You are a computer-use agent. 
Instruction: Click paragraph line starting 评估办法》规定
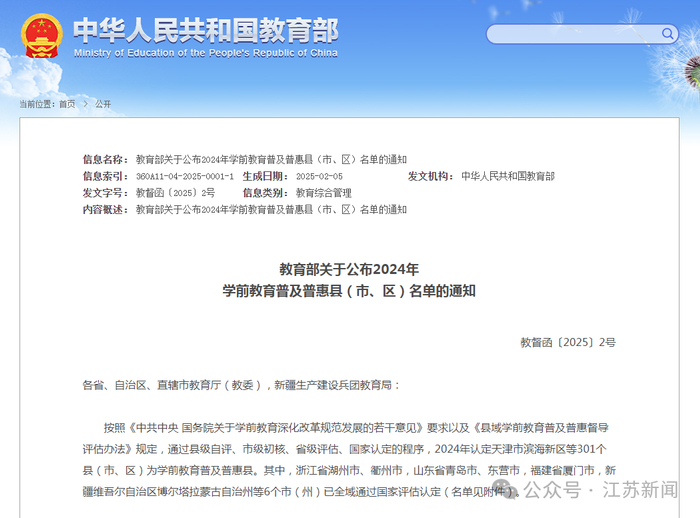[344, 449]
